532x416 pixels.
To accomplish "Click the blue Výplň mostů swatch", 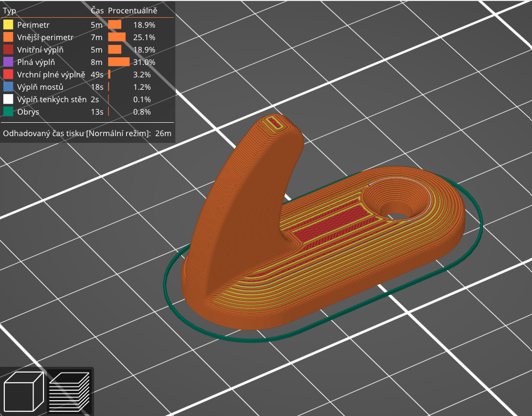I will 8,87.
